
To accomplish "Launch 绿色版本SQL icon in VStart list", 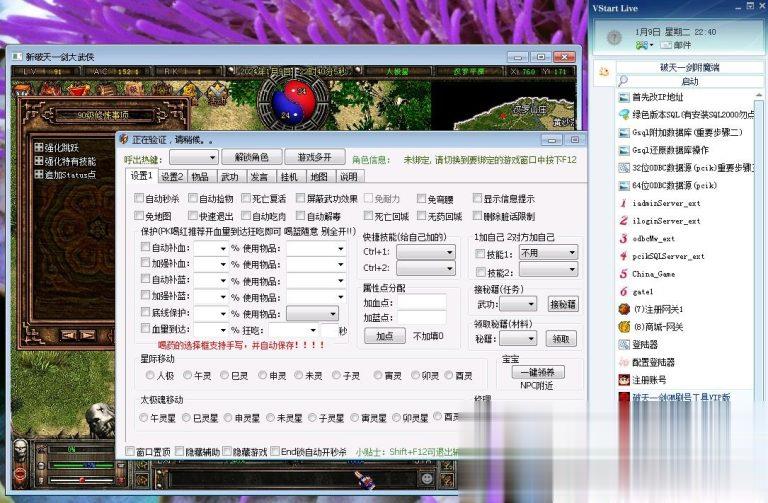I will point(624,115).
